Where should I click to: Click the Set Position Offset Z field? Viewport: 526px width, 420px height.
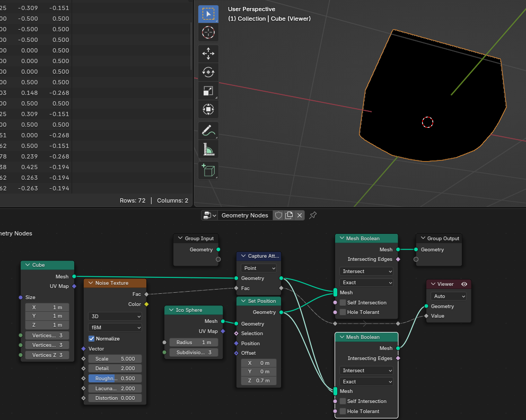tap(259, 381)
